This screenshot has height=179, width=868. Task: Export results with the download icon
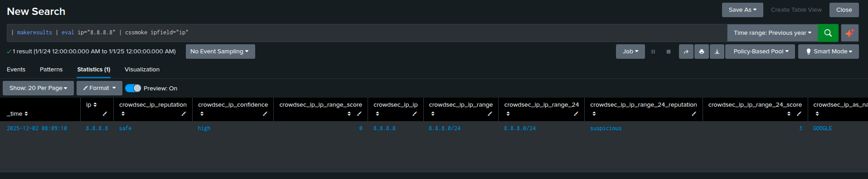tap(717, 52)
